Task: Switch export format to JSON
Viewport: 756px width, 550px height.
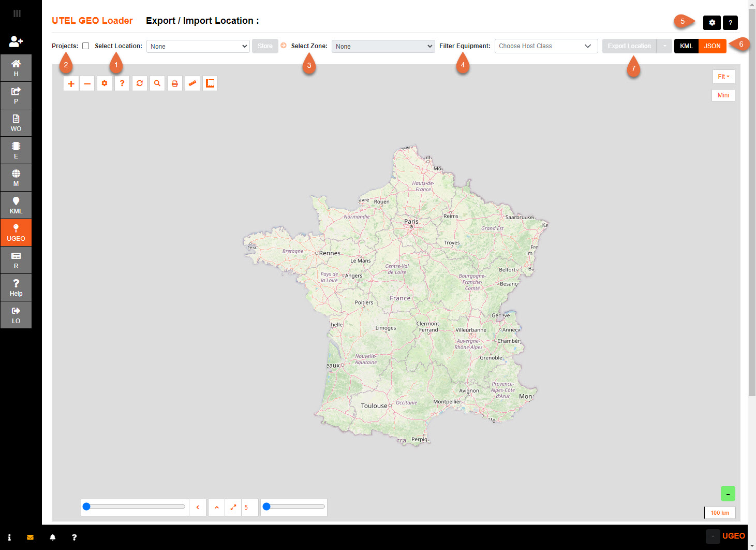Action: click(x=713, y=46)
